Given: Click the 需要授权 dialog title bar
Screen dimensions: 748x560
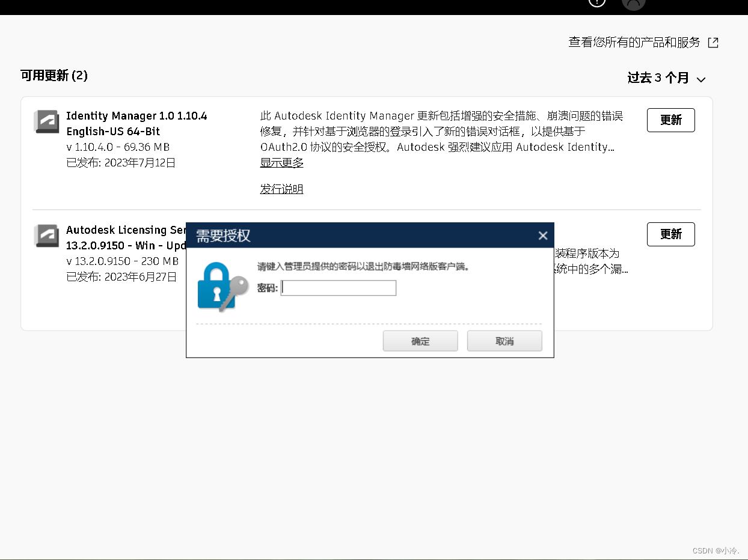Looking at the screenshot, I should click(x=361, y=236).
